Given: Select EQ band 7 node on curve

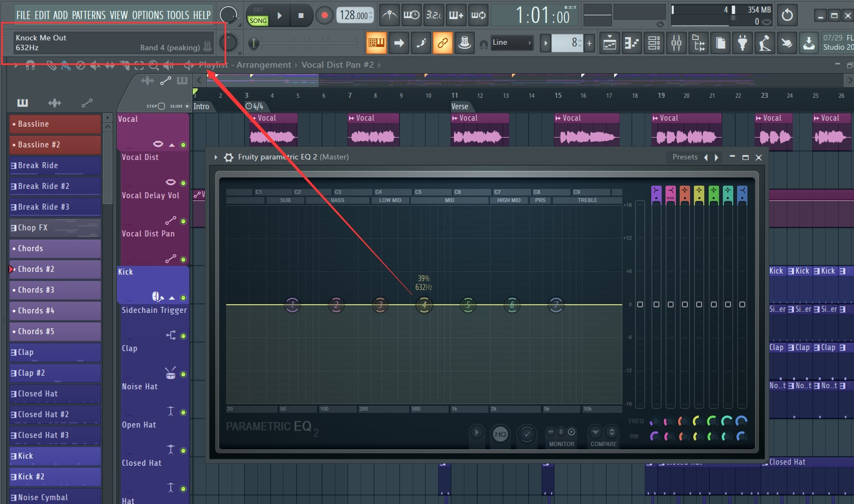Looking at the screenshot, I should (x=556, y=305).
